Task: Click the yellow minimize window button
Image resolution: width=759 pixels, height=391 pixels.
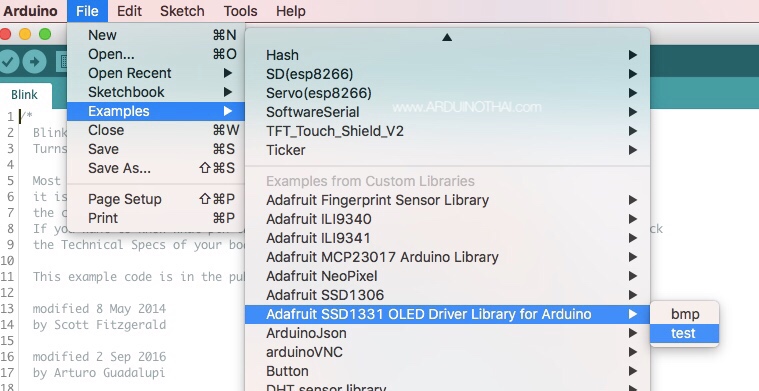Action: pyautogui.click(x=25, y=34)
